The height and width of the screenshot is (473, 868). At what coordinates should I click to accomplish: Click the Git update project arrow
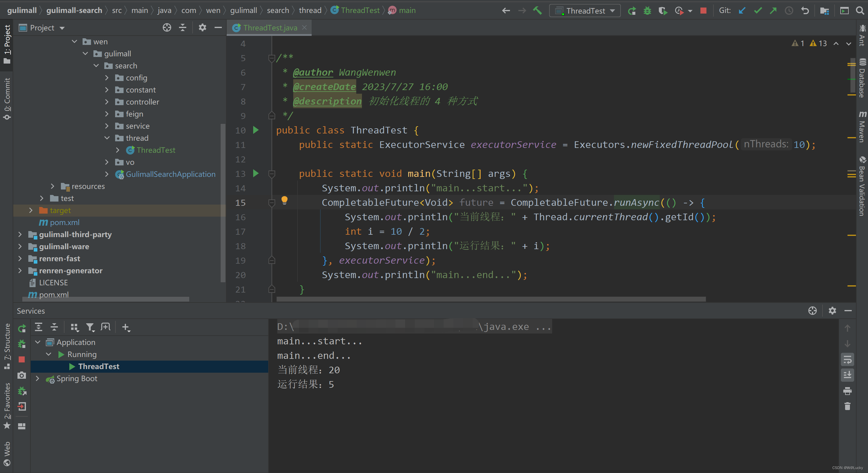[742, 11]
